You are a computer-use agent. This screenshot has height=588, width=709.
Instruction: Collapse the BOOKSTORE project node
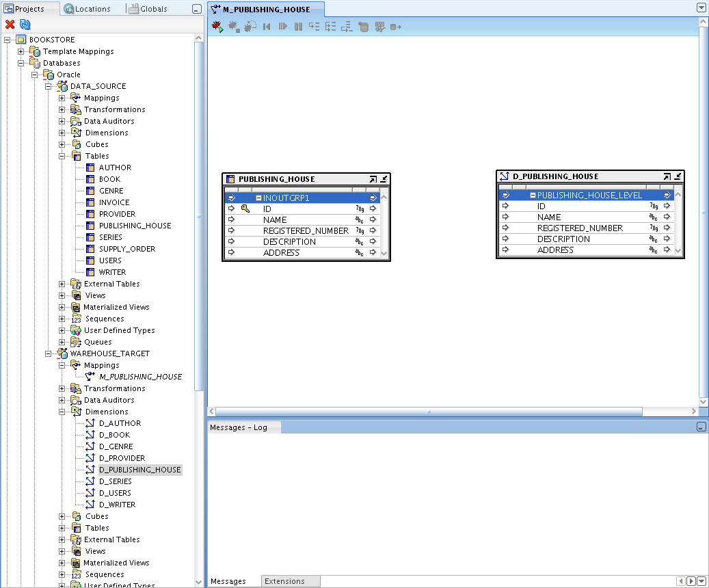coord(8,40)
